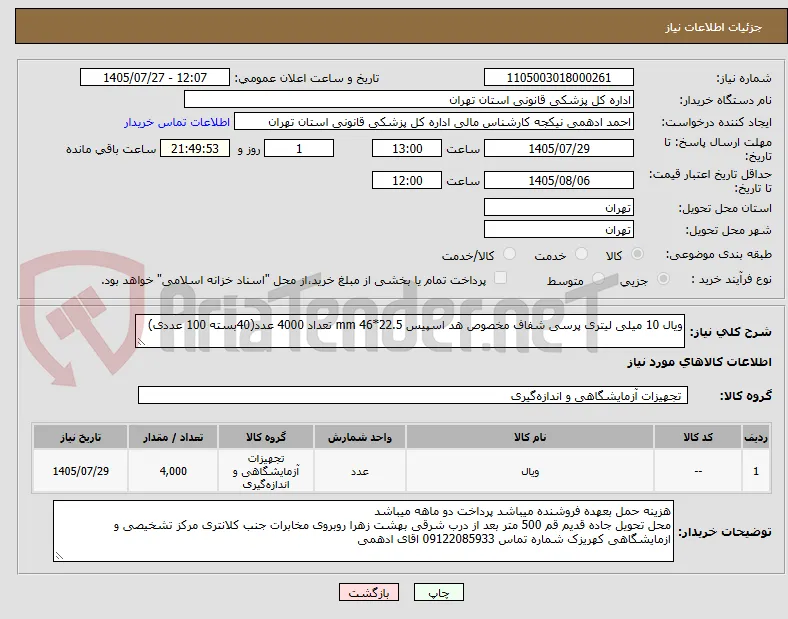
Task: Click the unit cell عدد
Action: click(360, 471)
